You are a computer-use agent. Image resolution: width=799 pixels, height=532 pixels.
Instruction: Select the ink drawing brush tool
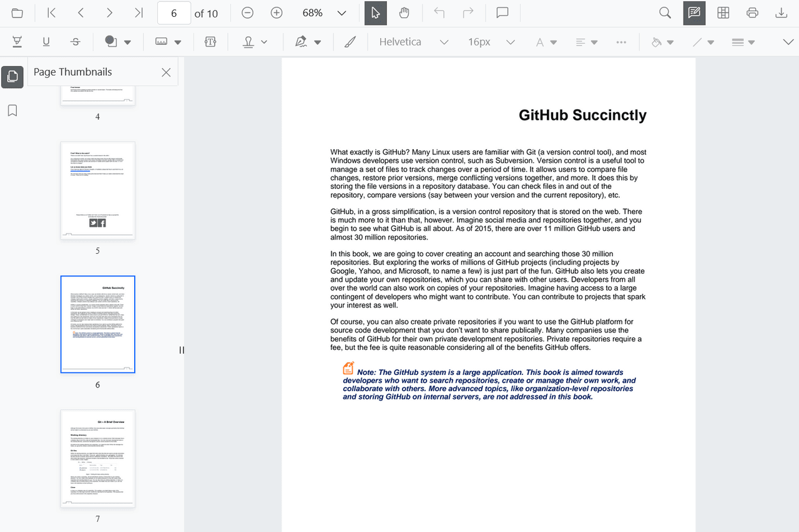(x=350, y=42)
